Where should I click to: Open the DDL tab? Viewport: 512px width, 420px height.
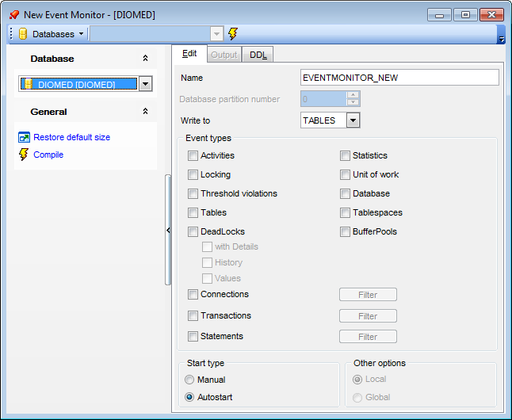click(x=258, y=55)
